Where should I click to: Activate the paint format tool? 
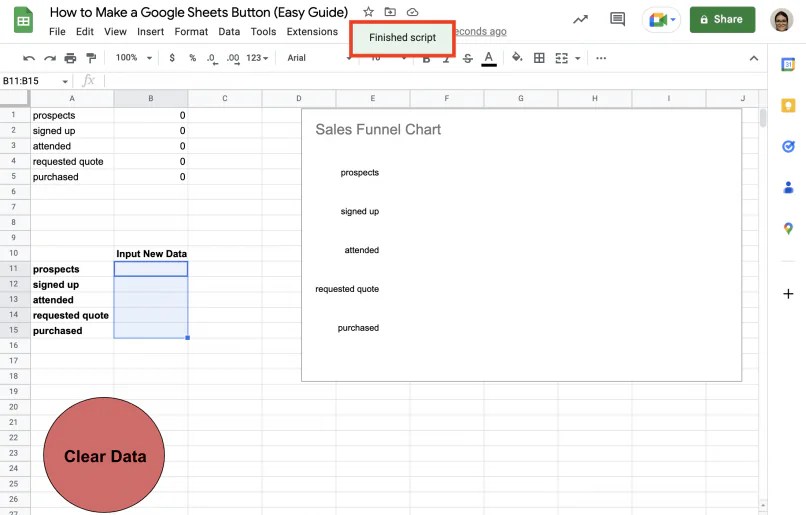click(91, 58)
